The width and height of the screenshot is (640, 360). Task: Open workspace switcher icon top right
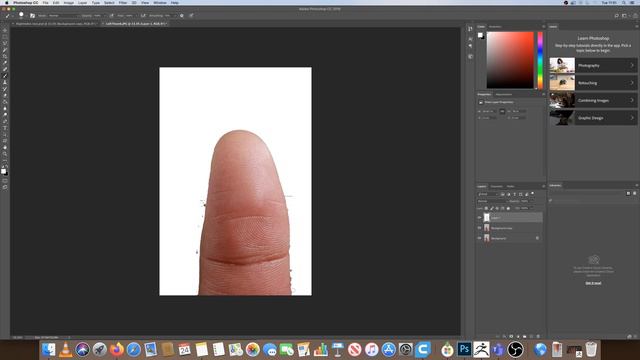tap(624, 16)
